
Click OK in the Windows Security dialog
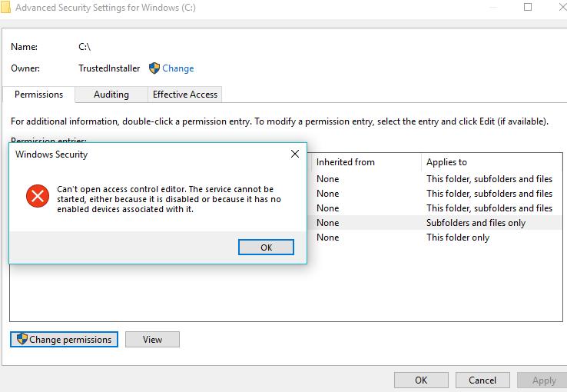pos(266,247)
